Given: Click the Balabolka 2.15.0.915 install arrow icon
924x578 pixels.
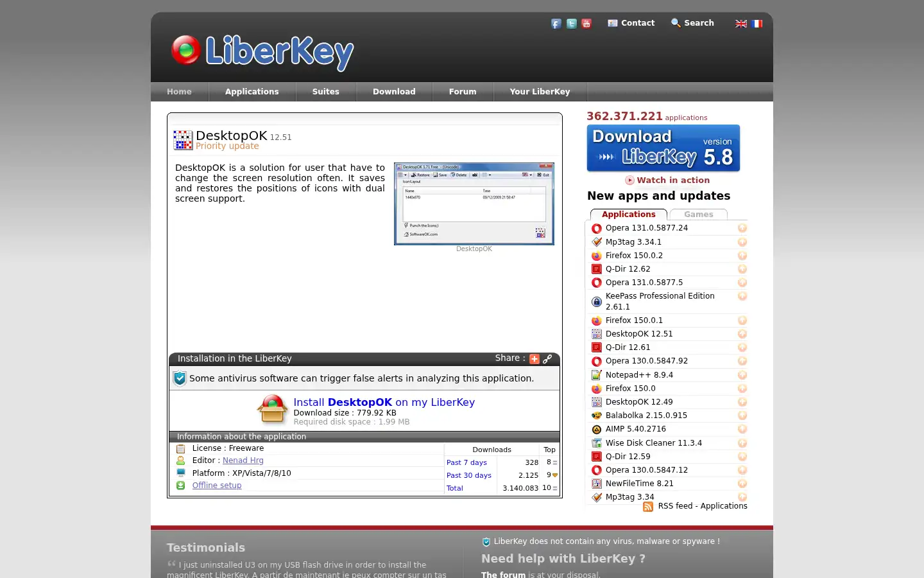Looking at the screenshot, I should (742, 416).
